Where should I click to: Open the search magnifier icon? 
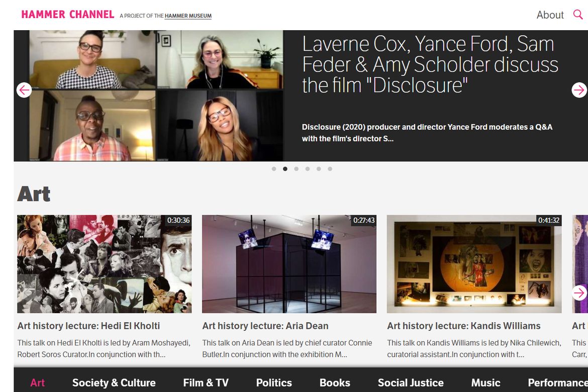[578, 15]
